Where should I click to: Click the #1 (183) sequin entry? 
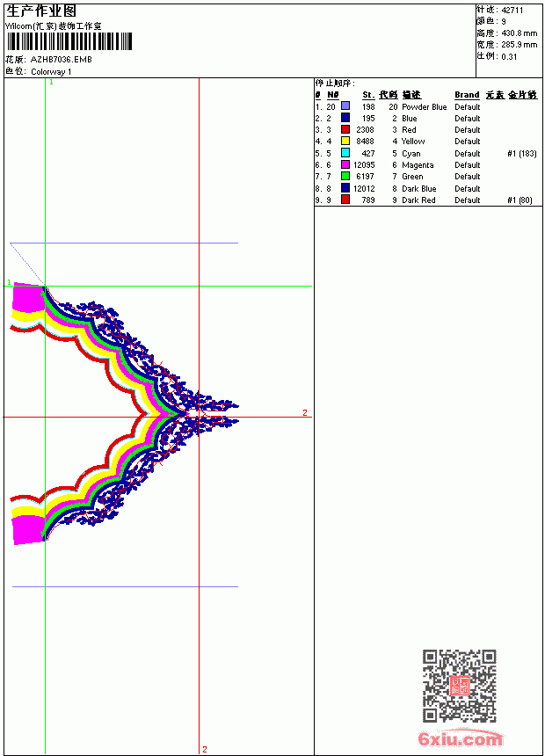click(x=522, y=153)
